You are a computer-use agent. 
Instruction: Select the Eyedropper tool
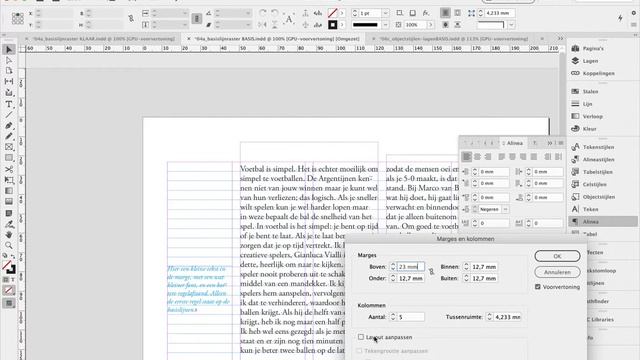coord(9,224)
